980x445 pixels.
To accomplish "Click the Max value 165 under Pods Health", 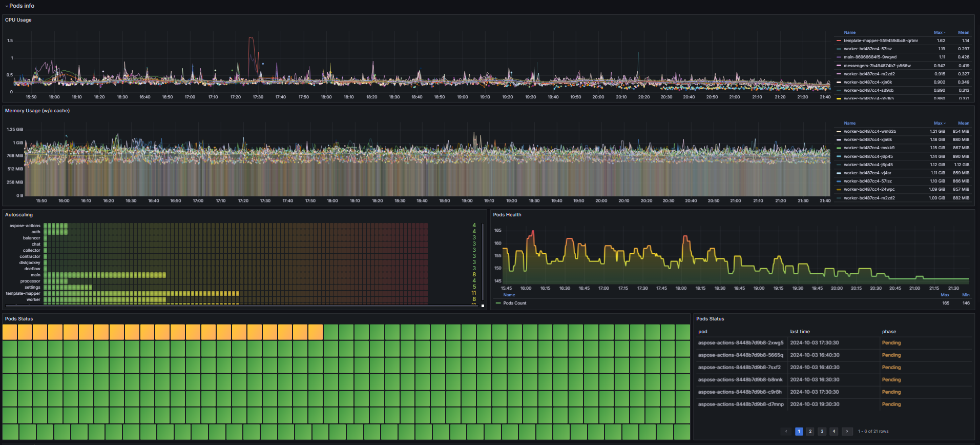I will [x=946, y=303].
